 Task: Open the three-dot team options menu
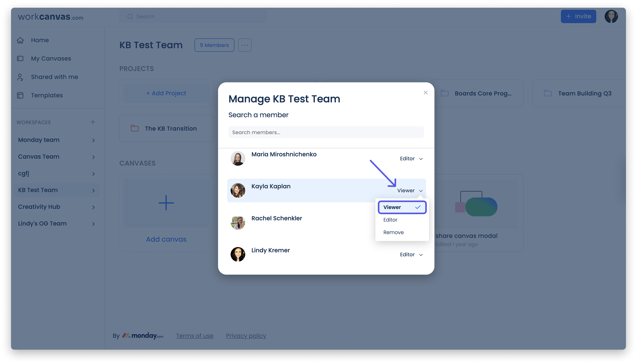coord(245,45)
